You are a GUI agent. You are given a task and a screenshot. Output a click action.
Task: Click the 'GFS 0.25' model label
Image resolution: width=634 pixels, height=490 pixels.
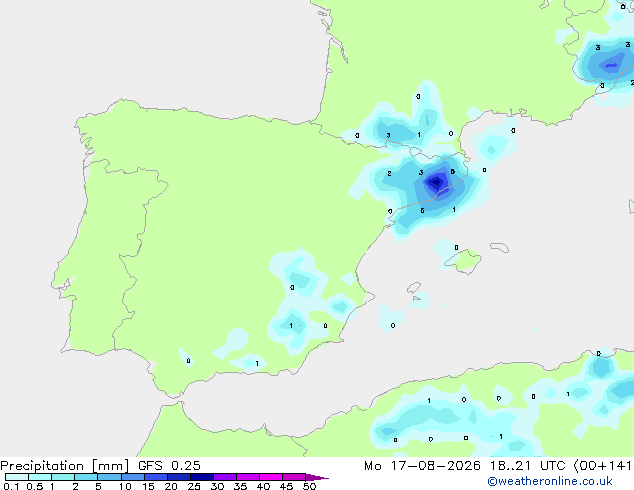click(x=169, y=466)
